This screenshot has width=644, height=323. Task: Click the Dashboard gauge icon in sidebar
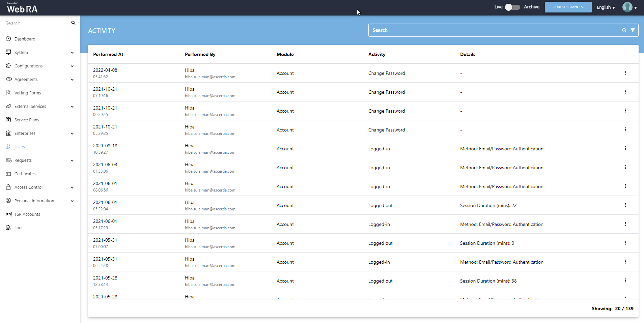(x=8, y=39)
